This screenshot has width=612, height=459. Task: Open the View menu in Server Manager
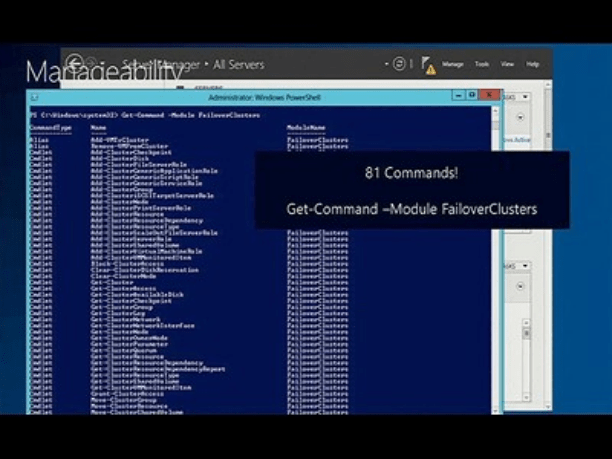pos(507,64)
